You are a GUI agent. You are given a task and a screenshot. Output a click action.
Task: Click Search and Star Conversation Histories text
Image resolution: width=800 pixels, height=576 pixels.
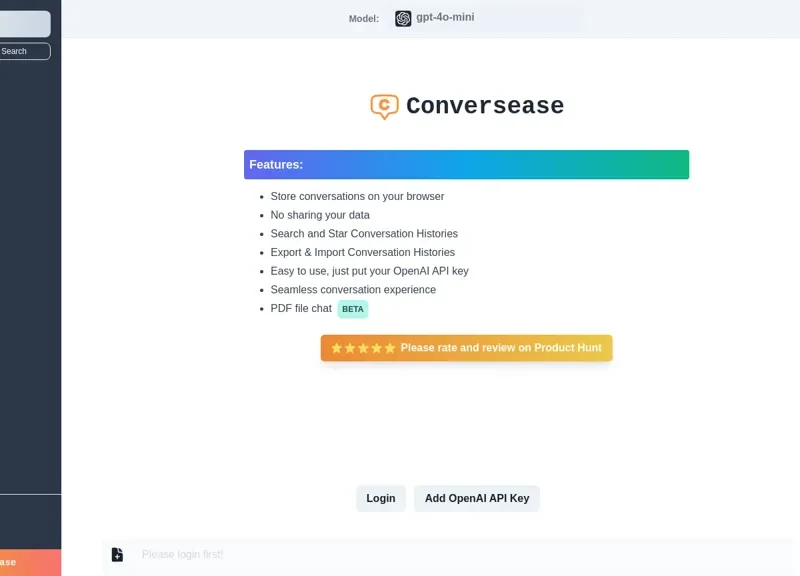[x=364, y=234]
